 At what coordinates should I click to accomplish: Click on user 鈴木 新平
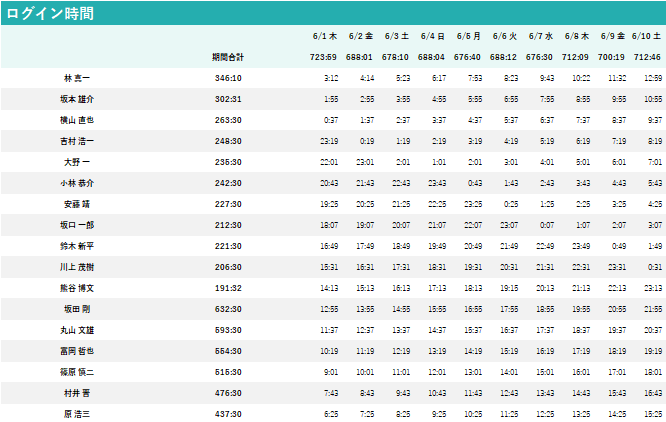77,246
